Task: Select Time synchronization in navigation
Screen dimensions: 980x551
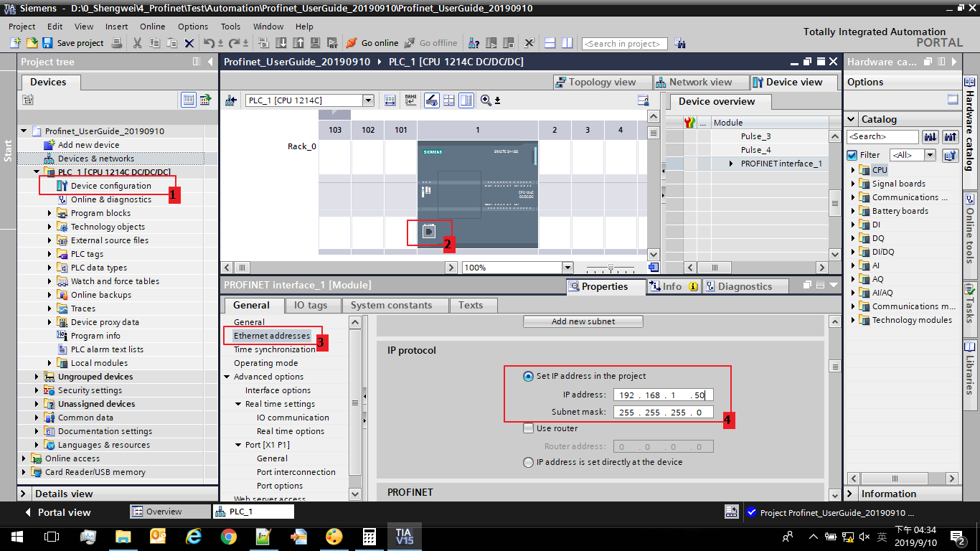Action: click(274, 349)
